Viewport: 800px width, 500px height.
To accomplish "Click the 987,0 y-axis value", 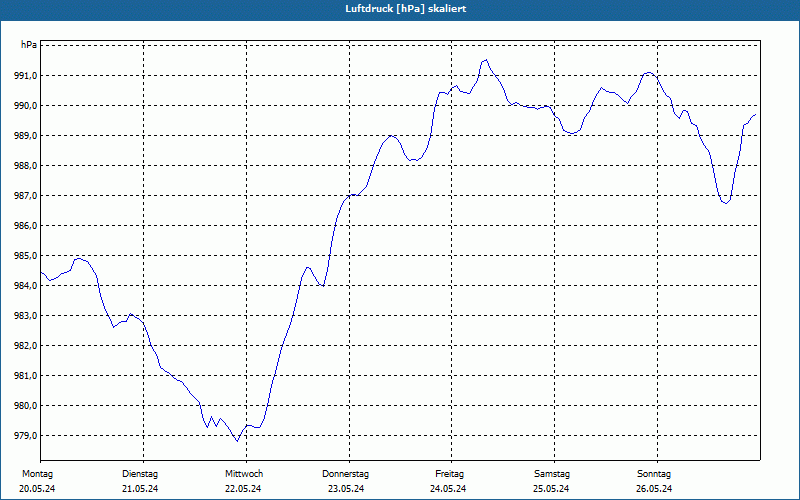I will (x=24, y=196).
